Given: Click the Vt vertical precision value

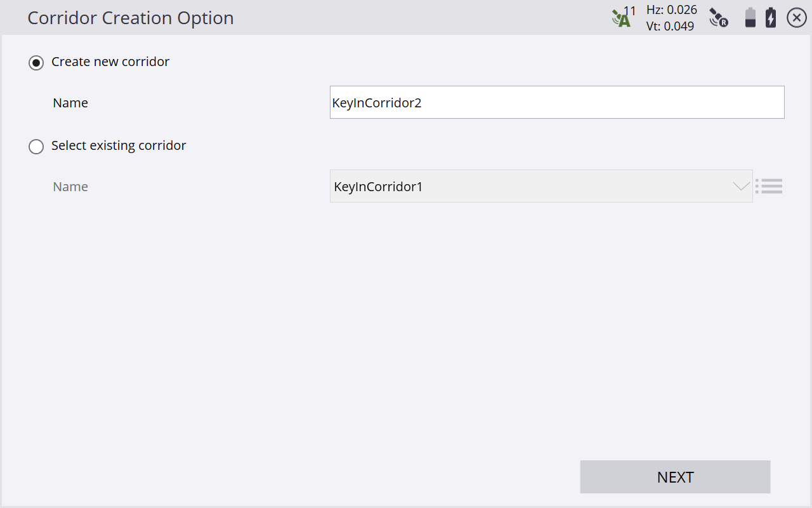Looking at the screenshot, I should [670, 26].
